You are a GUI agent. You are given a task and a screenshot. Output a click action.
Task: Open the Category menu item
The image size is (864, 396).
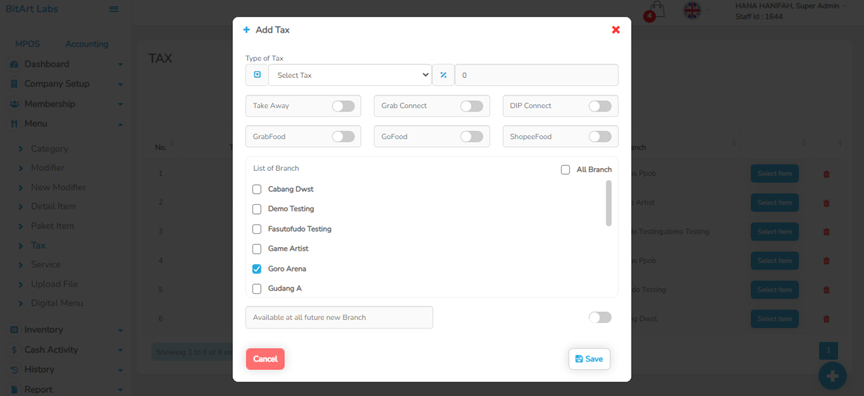(50, 149)
